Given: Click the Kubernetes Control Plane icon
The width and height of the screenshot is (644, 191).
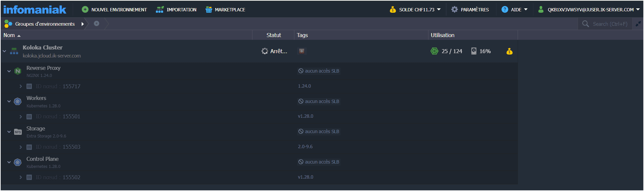Looking at the screenshot, I should tap(18, 162).
